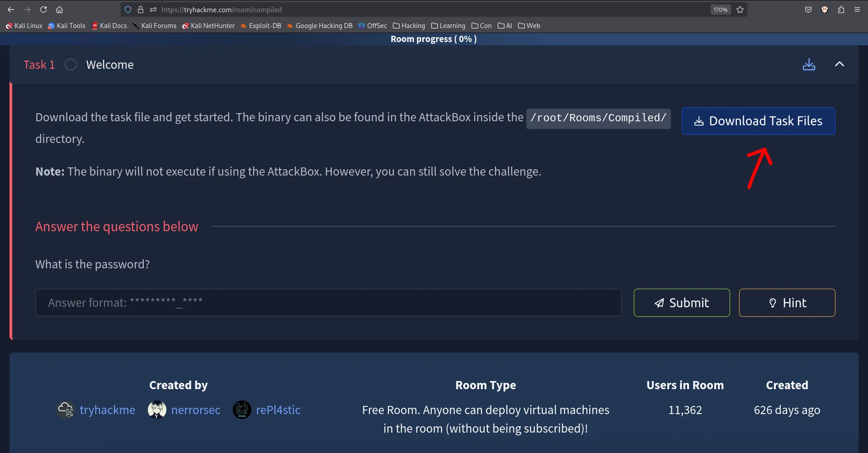View connection security via the padlock icon

pyautogui.click(x=141, y=10)
